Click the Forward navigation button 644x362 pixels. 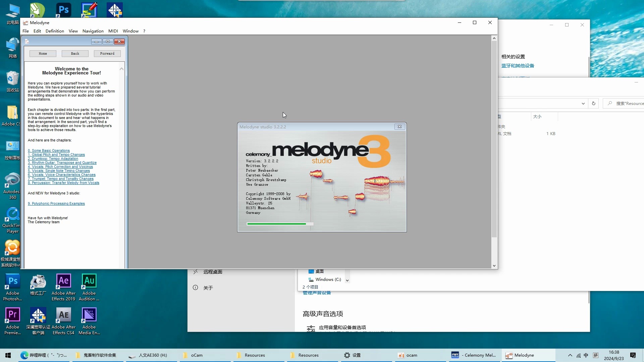(x=107, y=54)
